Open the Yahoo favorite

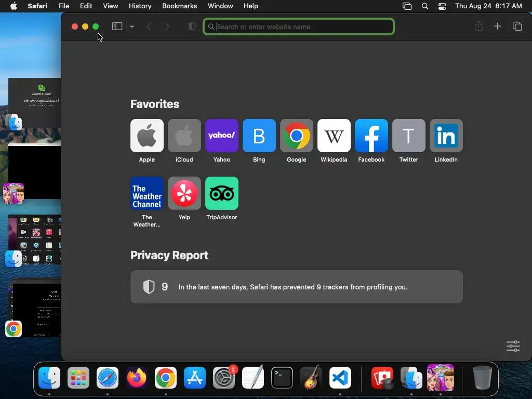coord(221,136)
